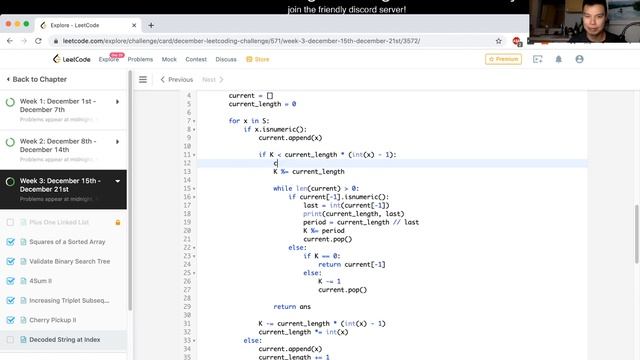Toggle the Decoded String at Index checkbox
Screen dimensions: 640x360
(x=10, y=340)
